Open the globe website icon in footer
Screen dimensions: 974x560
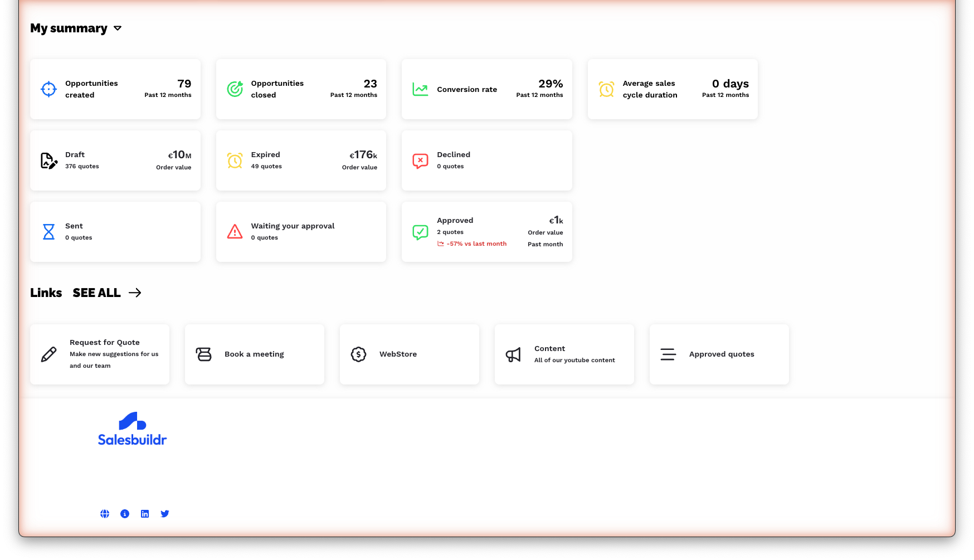pos(105,514)
